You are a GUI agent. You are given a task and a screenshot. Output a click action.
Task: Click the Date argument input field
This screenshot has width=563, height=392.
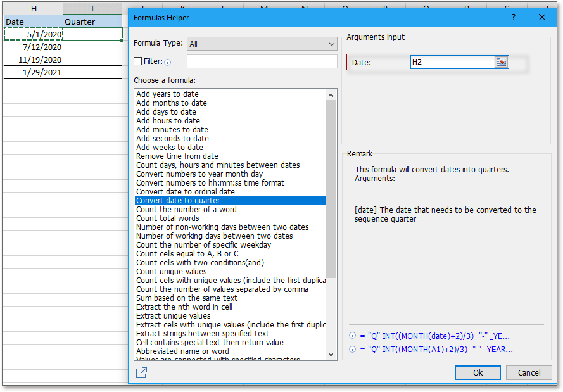pyautogui.click(x=452, y=62)
